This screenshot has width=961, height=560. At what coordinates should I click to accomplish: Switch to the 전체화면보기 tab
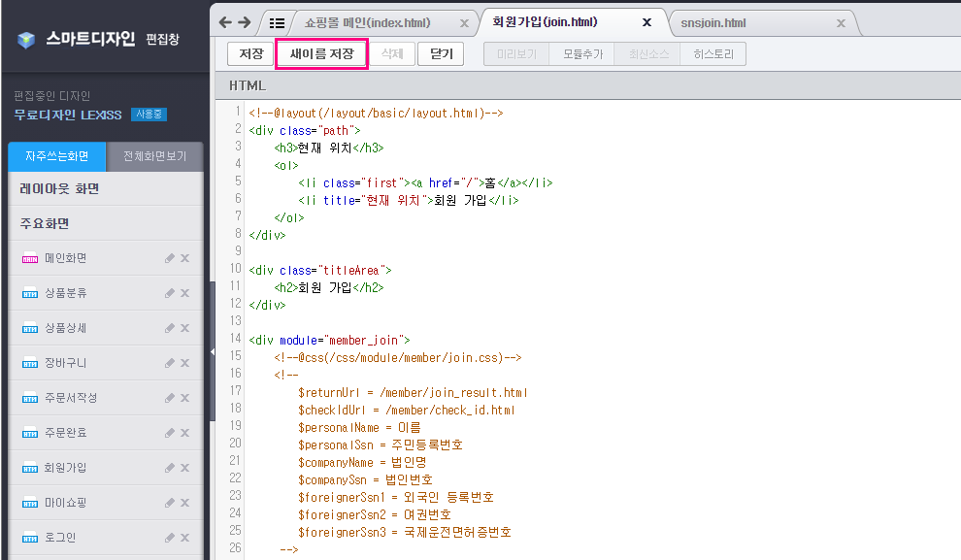(x=154, y=156)
